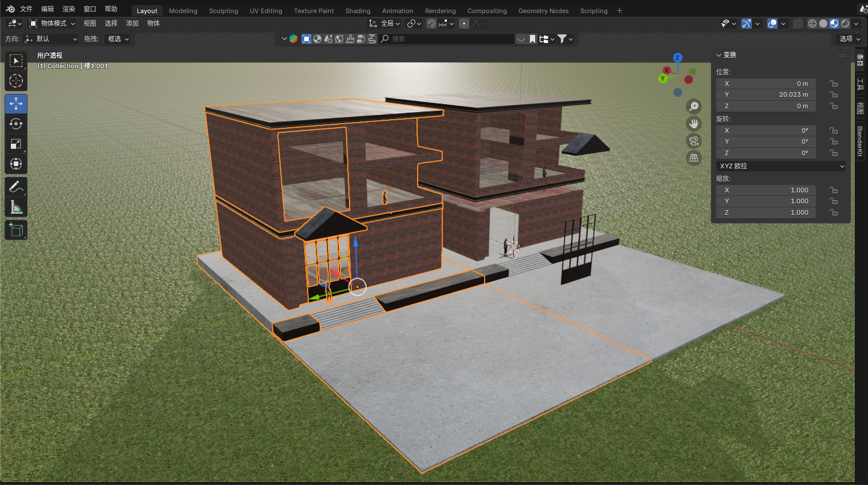Open the 物体模式 mode dropdown
868x485 pixels.
coord(52,23)
